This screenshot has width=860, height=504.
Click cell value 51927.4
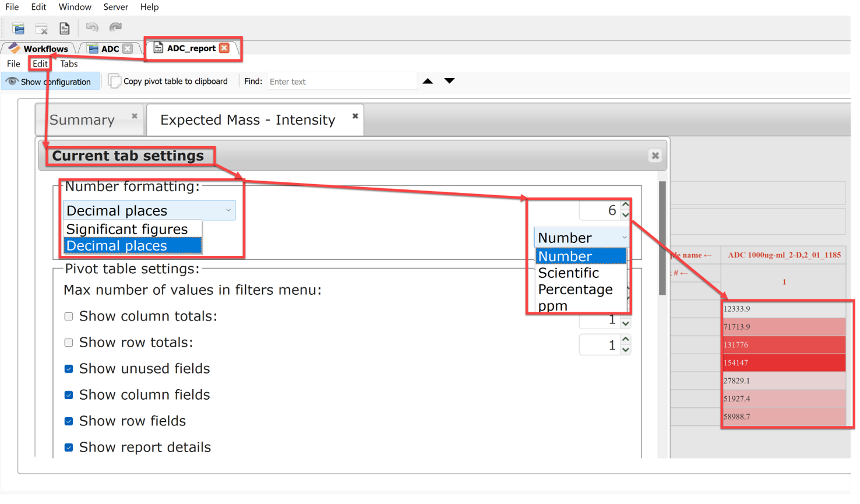(784, 399)
